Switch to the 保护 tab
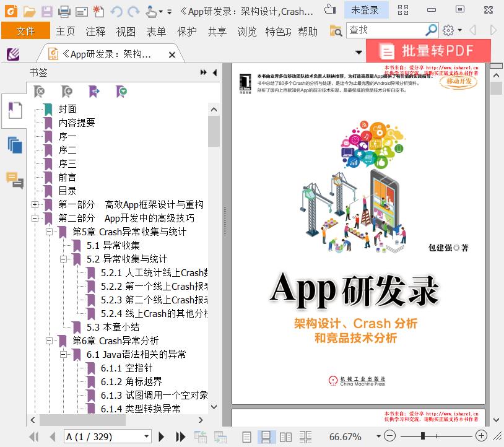The width and height of the screenshot is (504, 447). pos(187,31)
